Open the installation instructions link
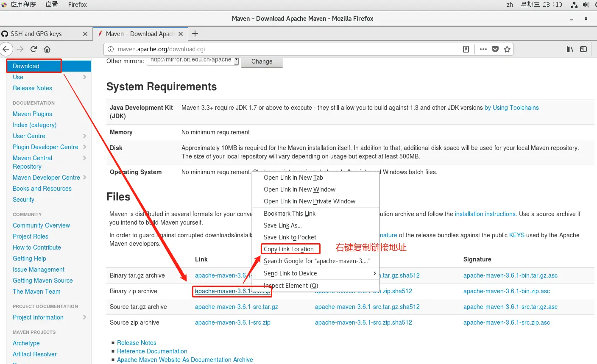The height and width of the screenshot is (364, 597). click(x=485, y=214)
